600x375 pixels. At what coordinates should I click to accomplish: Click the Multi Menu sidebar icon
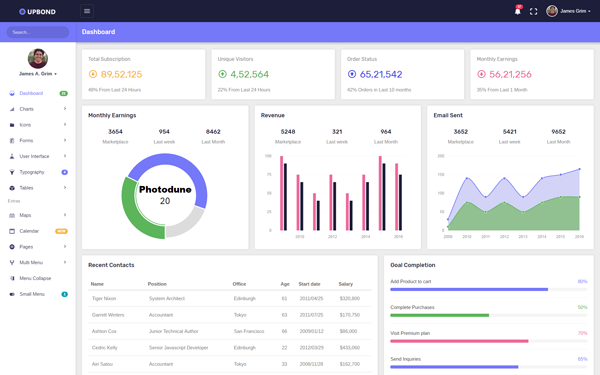(12, 262)
